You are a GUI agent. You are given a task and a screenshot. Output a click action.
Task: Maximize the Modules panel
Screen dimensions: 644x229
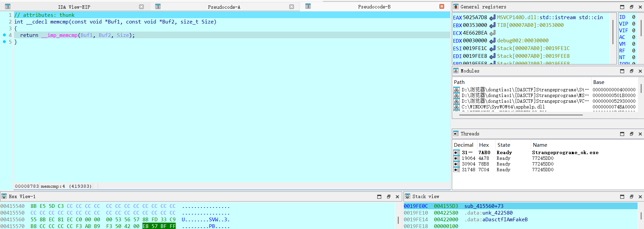click(x=622, y=71)
